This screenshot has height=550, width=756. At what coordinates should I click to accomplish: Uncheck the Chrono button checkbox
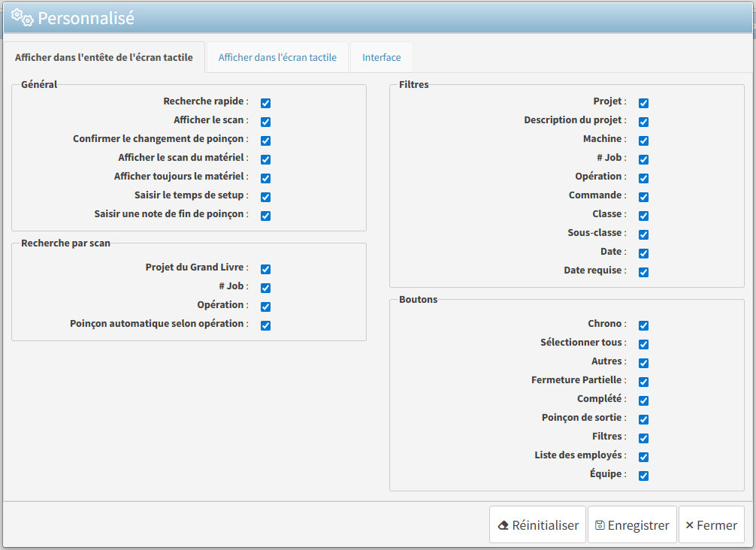[x=643, y=325]
